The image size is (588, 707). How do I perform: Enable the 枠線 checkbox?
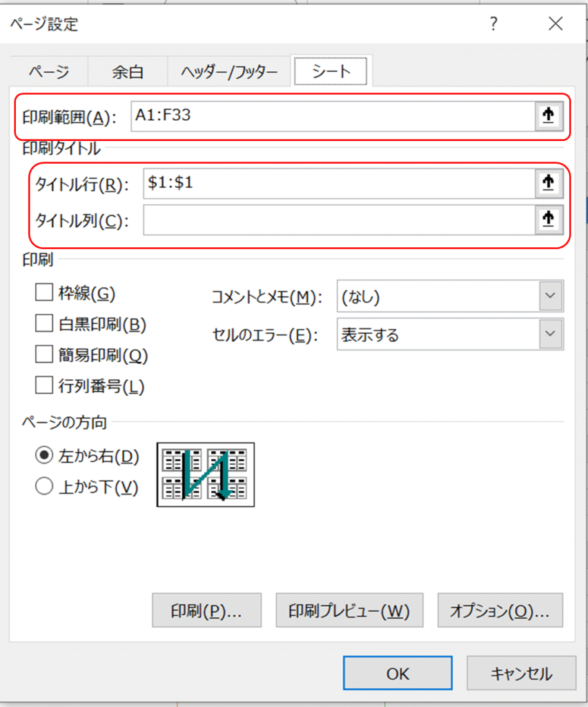click(x=43, y=293)
